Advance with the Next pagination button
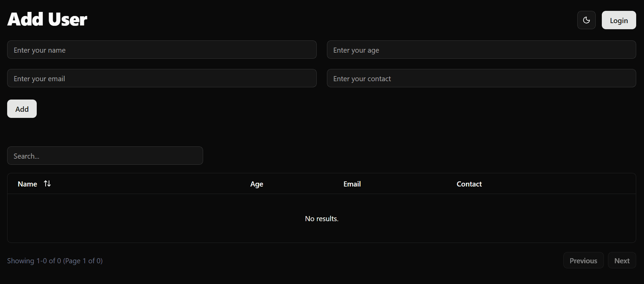Screen dimensions: 644x284 [x=622, y=261]
